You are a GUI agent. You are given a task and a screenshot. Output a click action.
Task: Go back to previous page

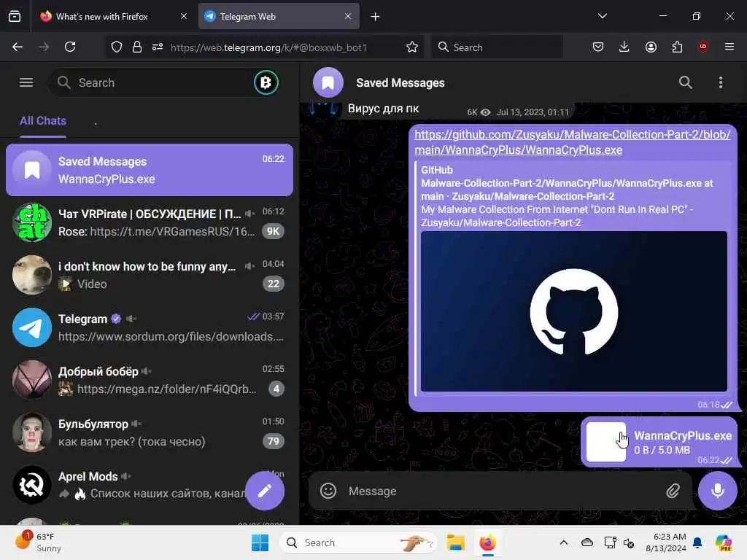coord(18,47)
